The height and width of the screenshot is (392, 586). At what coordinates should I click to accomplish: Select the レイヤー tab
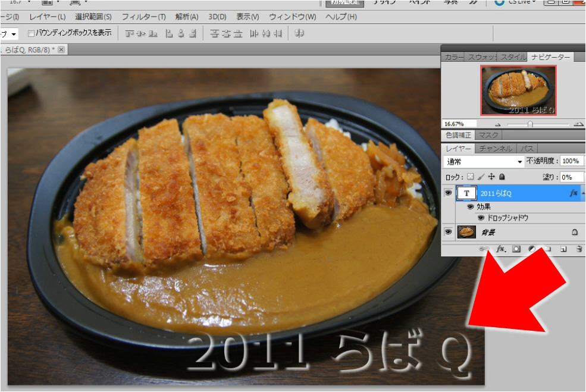point(458,148)
